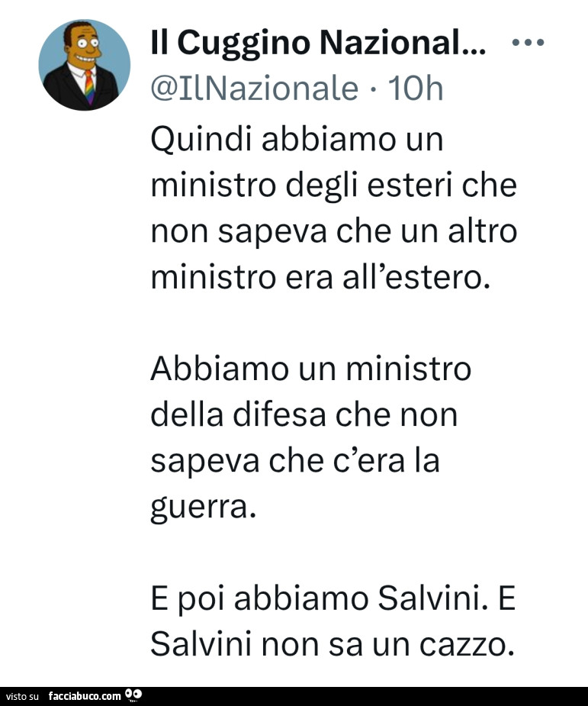Click the line 'Quindi abbiamo un'
This screenshot has height=706, width=588.
click(297, 140)
